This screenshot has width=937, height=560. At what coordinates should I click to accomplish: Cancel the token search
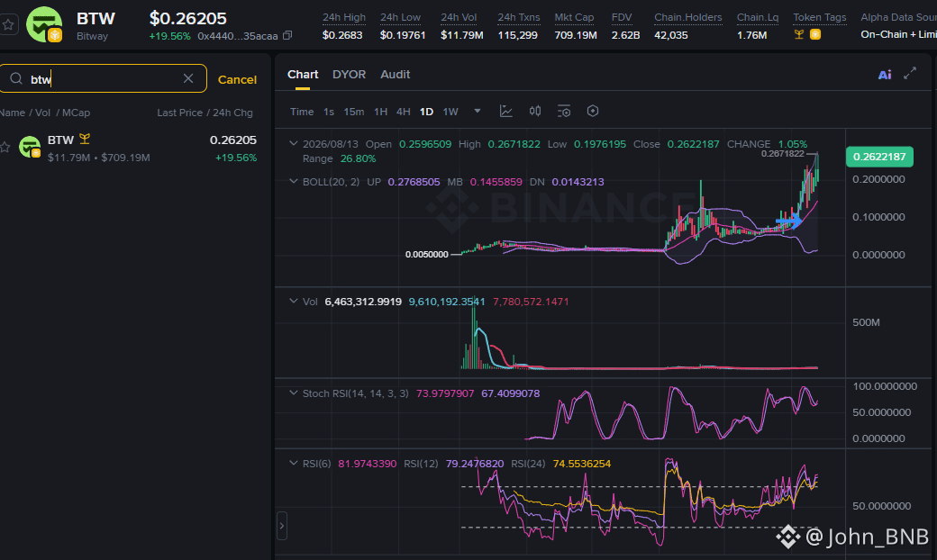[237, 79]
